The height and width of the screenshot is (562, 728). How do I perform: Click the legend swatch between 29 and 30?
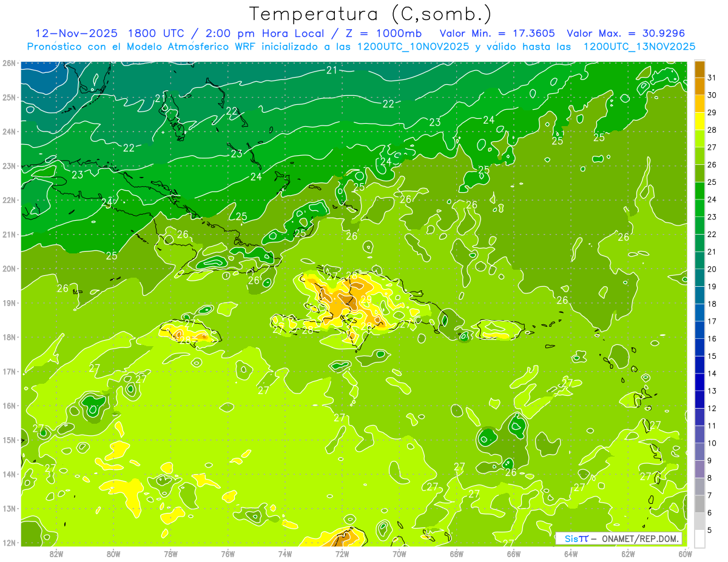tap(699, 104)
